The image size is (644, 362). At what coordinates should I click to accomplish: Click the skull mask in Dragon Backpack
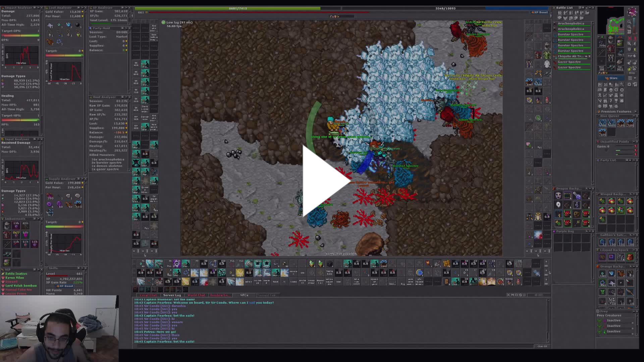coord(558,195)
